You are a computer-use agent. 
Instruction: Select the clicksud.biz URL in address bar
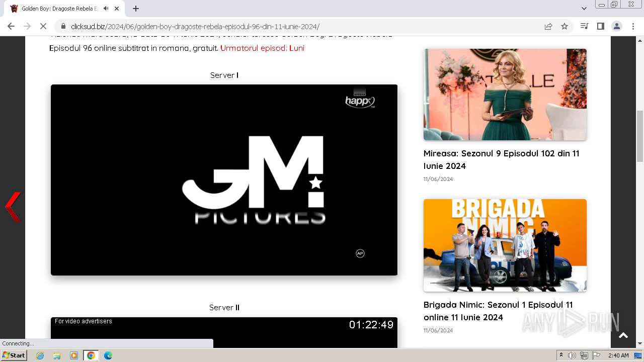[x=195, y=26]
